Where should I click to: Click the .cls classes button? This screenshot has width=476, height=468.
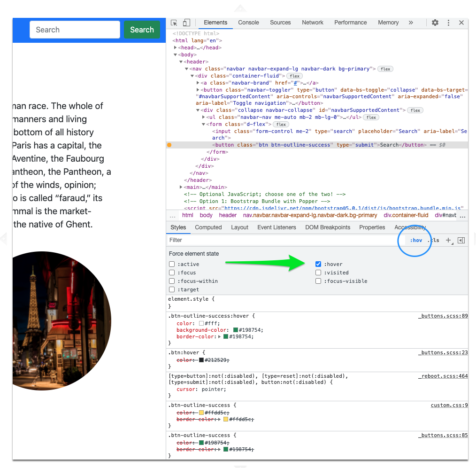(x=433, y=240)
